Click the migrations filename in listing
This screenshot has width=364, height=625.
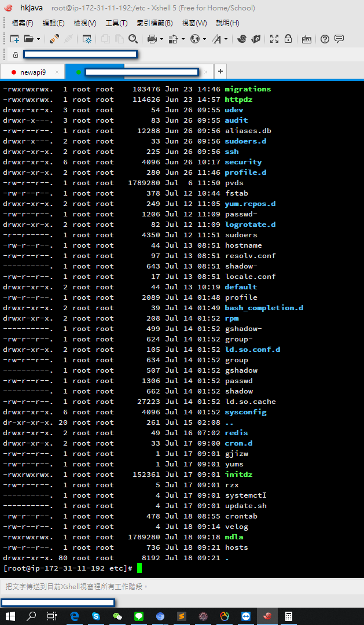(x=248, y=89)
